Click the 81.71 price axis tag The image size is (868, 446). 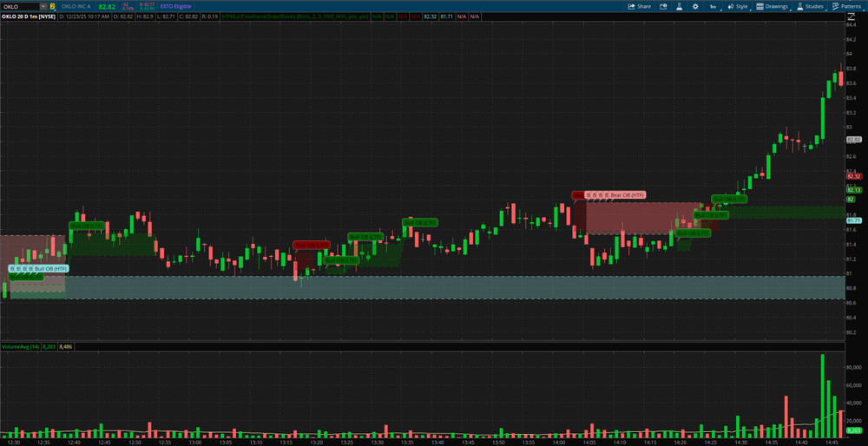[854, 220]
